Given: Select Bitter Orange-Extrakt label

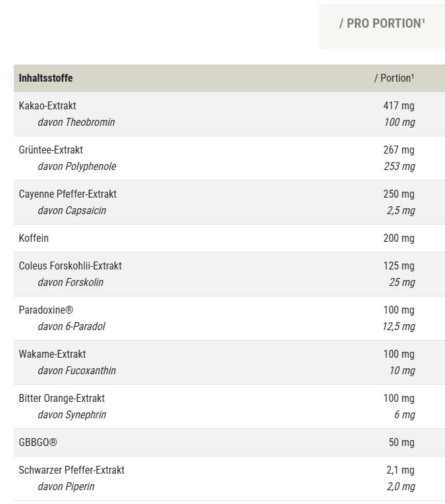Looking at the screenshot, I should pos(61,398).
